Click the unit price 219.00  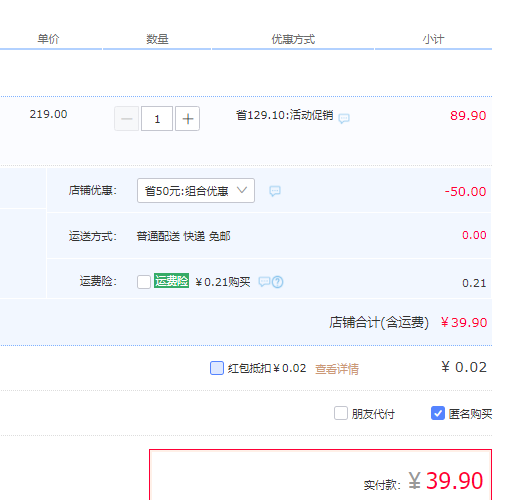[48, 114]
